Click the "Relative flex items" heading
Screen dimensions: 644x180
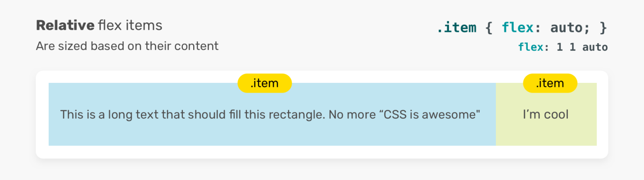(99, 26)
